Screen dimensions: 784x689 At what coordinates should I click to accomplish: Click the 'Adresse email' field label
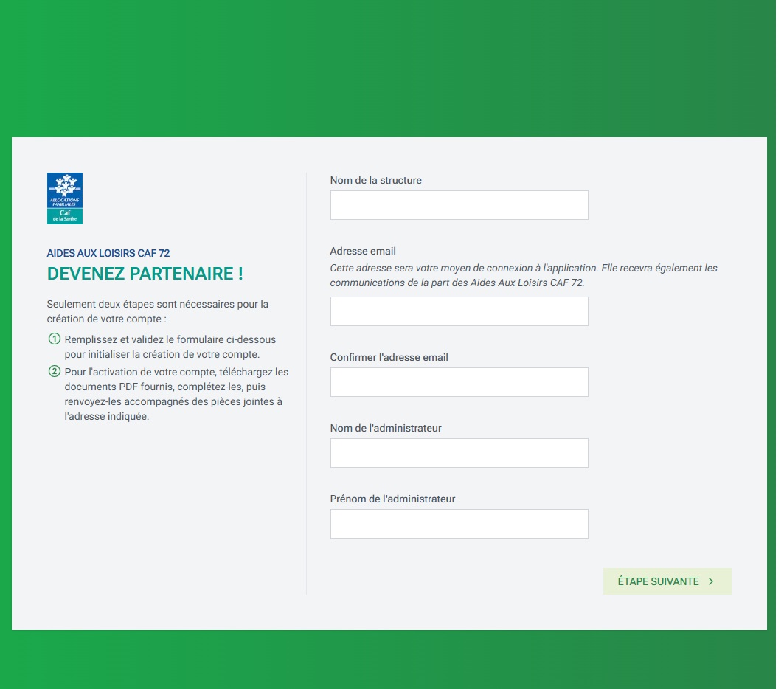[x=363, y=251]
